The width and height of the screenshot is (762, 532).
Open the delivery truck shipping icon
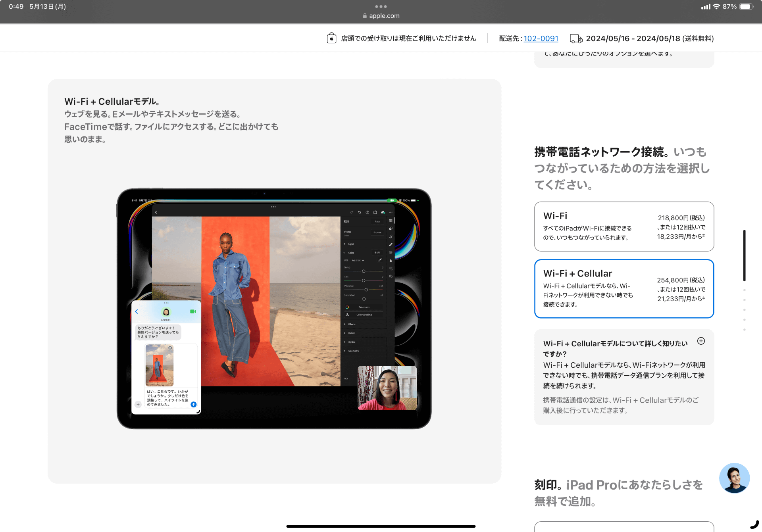tap(576, 38)
